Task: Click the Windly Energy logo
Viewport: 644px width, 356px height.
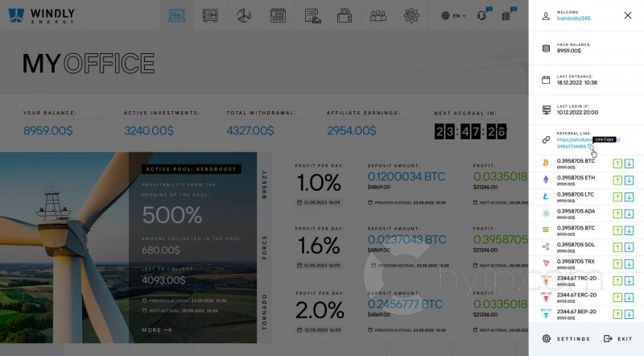Action: pyautogui.click(x=41, y=15)
